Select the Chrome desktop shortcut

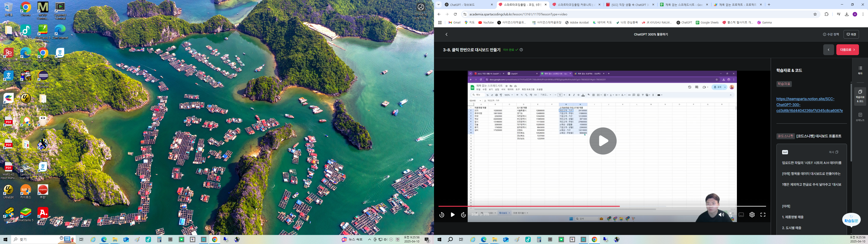[x=26, y=9]
